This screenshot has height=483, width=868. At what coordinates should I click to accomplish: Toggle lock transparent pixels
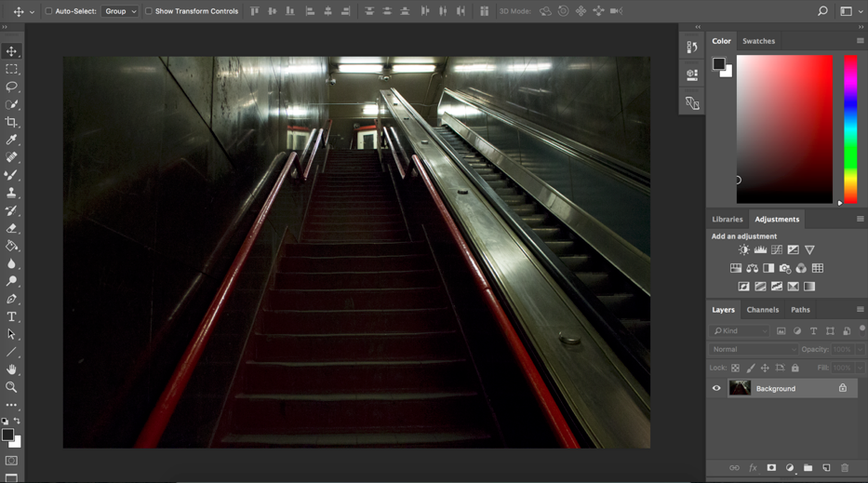tap(735, 368)
